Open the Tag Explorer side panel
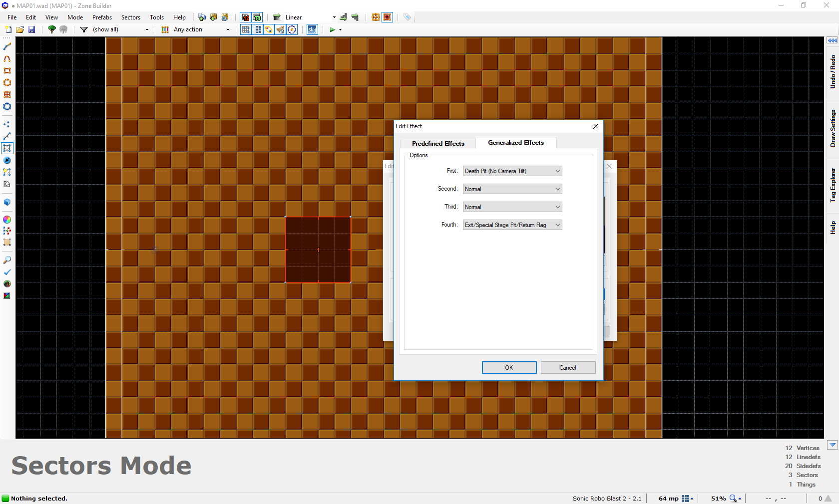The width and height of the screenshot is (839, 504). click(x=833, y=185)
